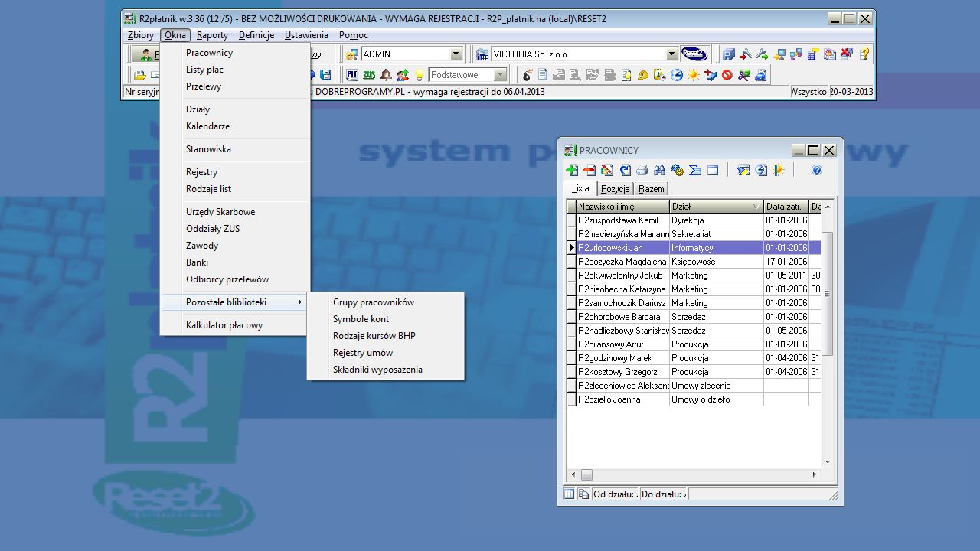Delete employee using red minus icon
Viewport: 980px width, 551px height.
(590, 170)
